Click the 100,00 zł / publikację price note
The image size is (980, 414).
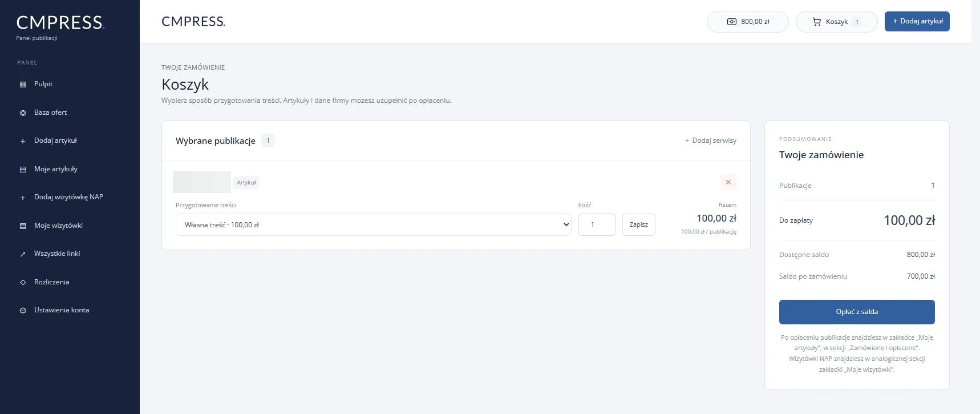(x=708, y=232)
